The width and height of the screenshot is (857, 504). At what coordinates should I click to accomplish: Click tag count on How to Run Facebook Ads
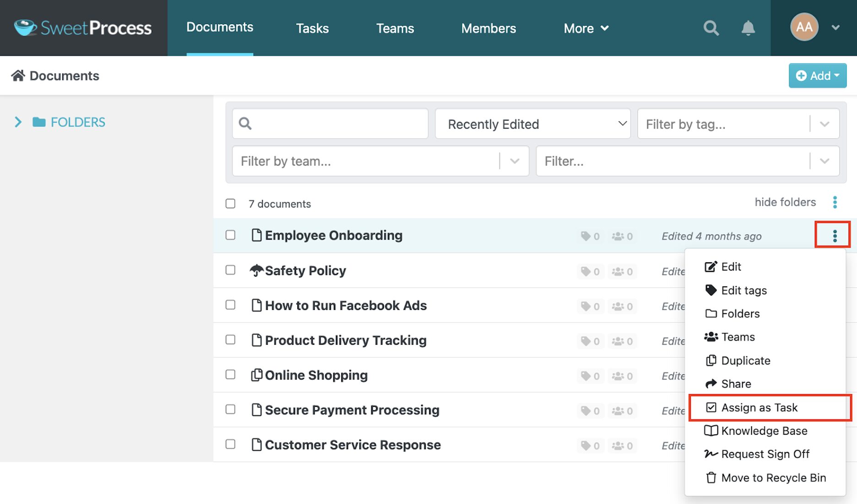click(x=590, y=306)
